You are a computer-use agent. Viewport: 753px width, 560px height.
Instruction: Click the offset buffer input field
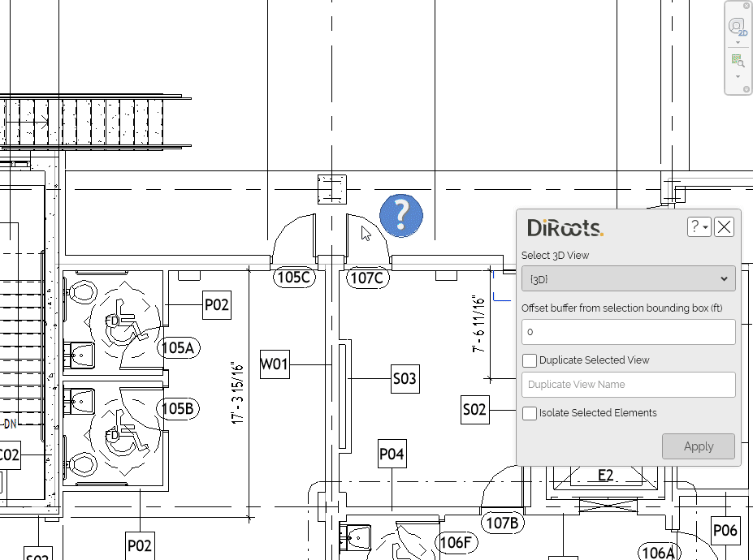point(628,332)
